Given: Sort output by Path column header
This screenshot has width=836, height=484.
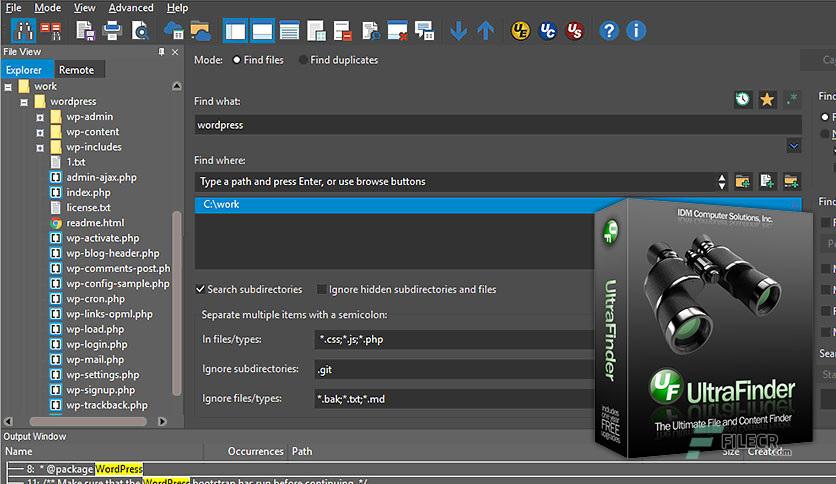Looking at the screenshot, I should [x=302, y=451].
